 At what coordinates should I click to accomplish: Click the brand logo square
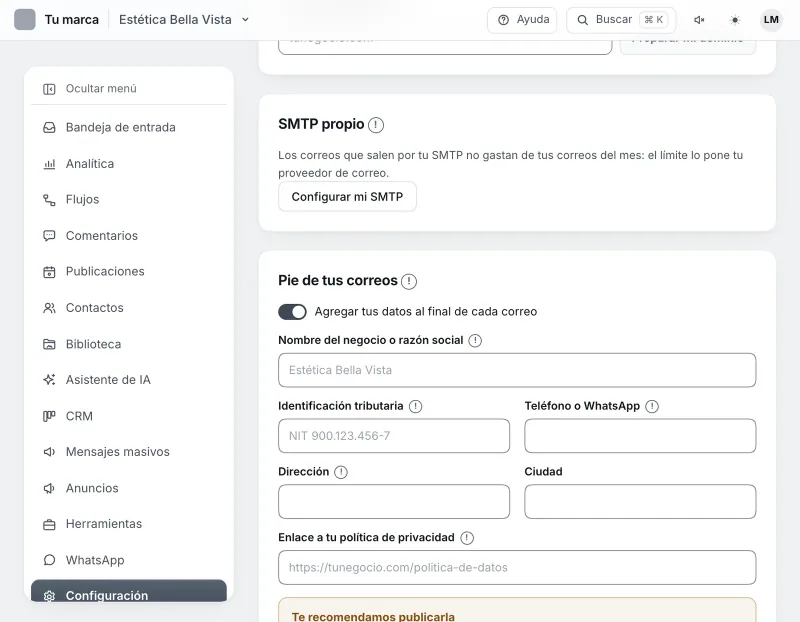(24, 20)
